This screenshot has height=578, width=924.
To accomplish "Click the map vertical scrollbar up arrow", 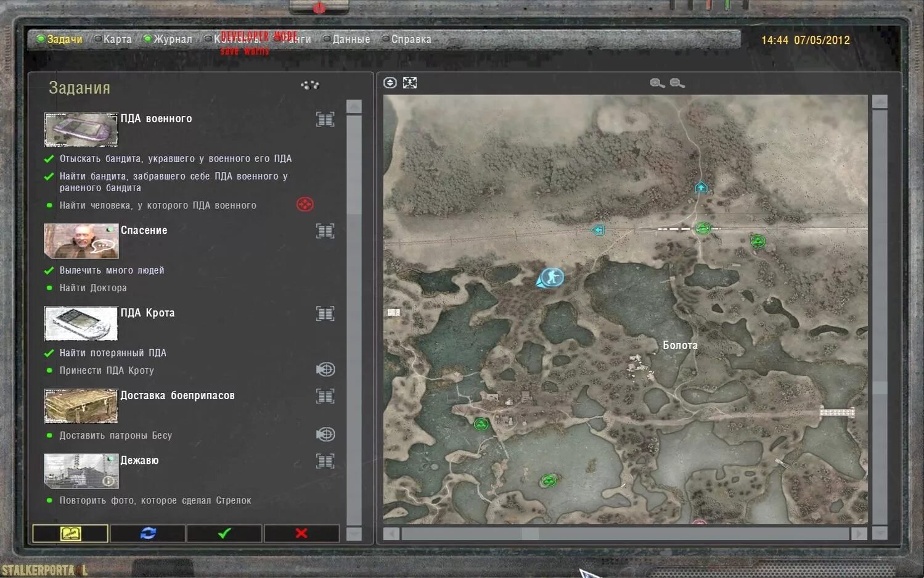I will (x=880, y=102).
